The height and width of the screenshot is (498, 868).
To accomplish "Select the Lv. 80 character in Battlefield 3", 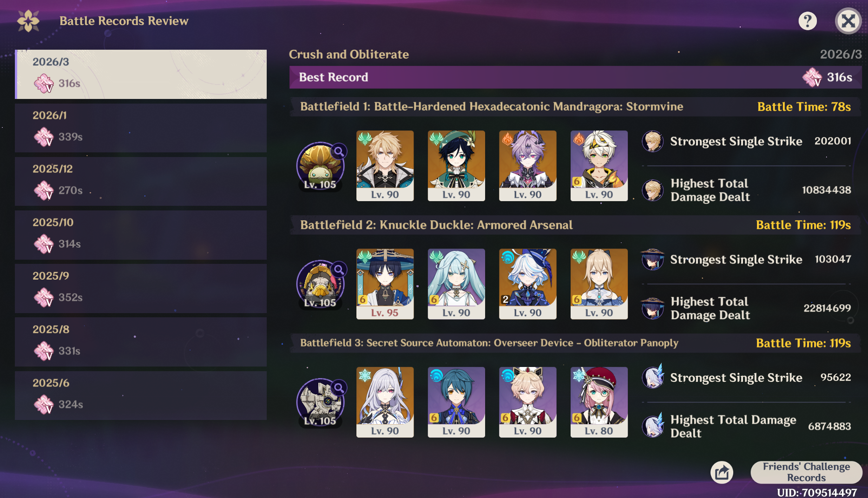I will (599, 402).
